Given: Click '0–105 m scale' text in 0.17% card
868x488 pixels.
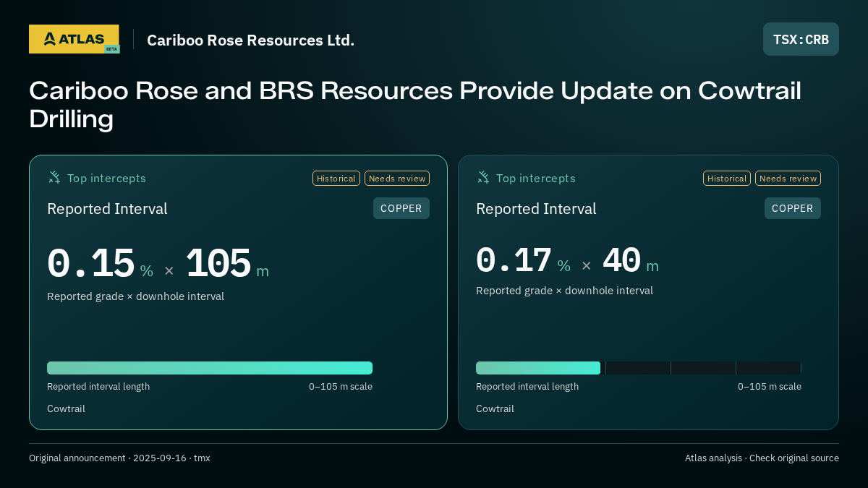Looking at the screenshot, I should click(770, 387).
